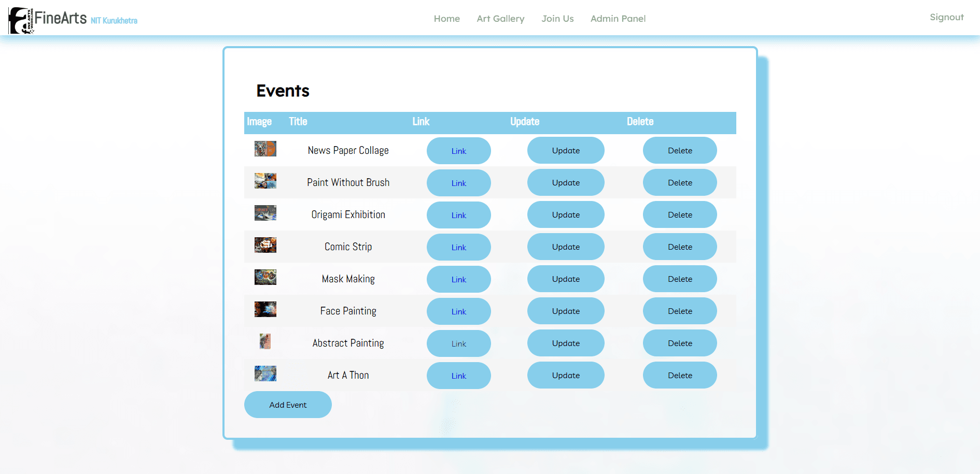
Task: Delete the Abstract Painting event
Action: tap(679, 343)
